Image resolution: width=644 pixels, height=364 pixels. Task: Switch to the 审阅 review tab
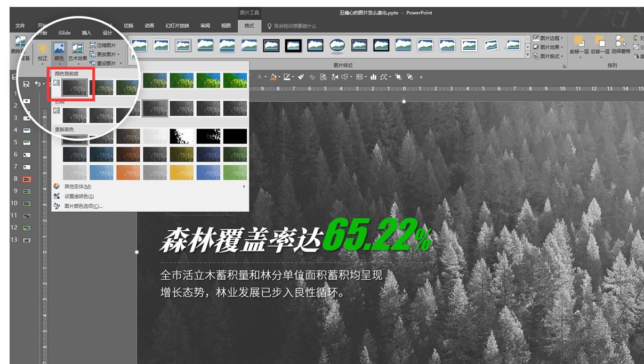pos(205,26)
